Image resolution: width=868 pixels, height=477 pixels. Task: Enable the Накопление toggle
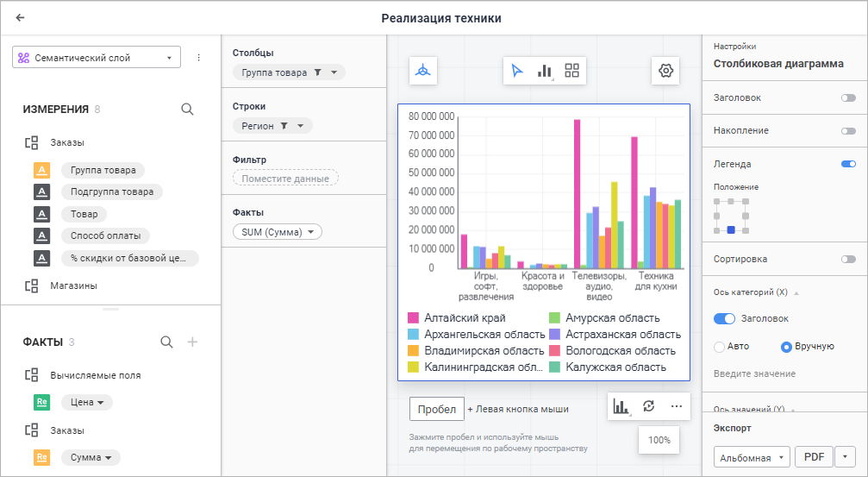[x=848, y=131]
